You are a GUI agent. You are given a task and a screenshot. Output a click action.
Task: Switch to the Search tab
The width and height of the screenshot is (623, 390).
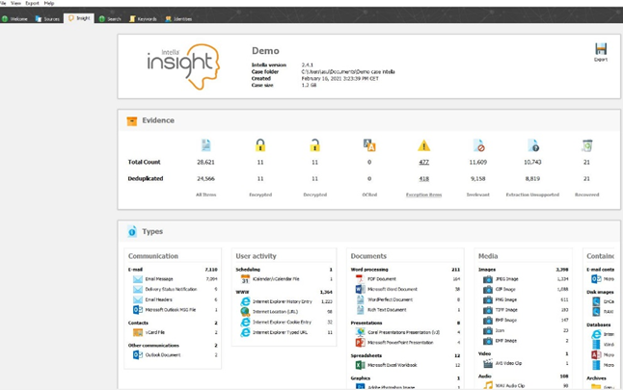[110, 19]
